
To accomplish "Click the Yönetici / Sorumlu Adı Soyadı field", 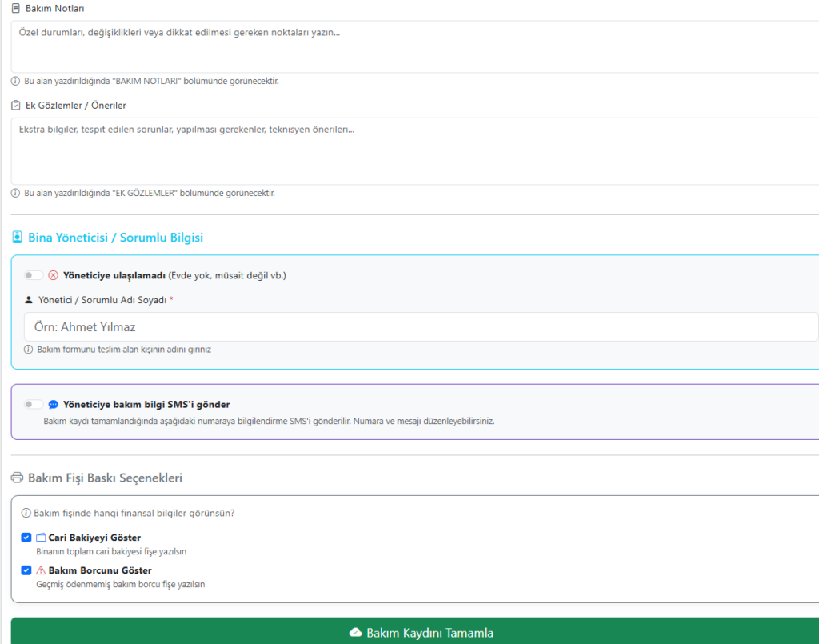I will (421, 327).
